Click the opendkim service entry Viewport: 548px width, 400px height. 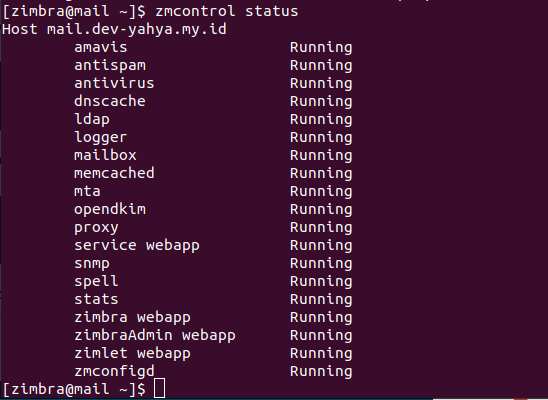tap(110, 209)
